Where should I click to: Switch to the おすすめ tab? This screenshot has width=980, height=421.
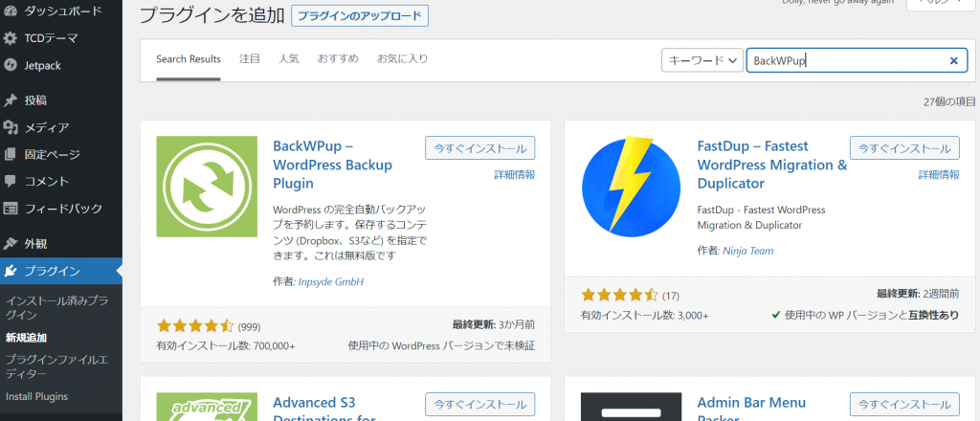click(x=338, y=59)
